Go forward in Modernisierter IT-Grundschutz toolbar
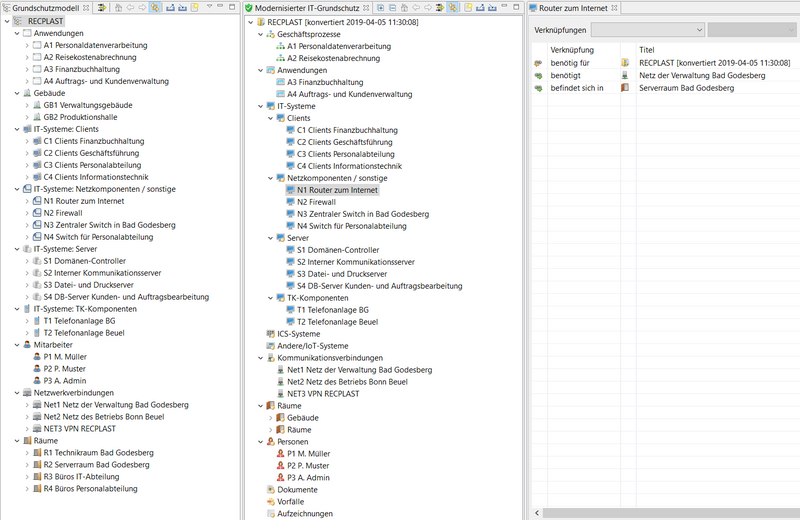The width and height of the screenshot is (800, 520). point(428,8)
